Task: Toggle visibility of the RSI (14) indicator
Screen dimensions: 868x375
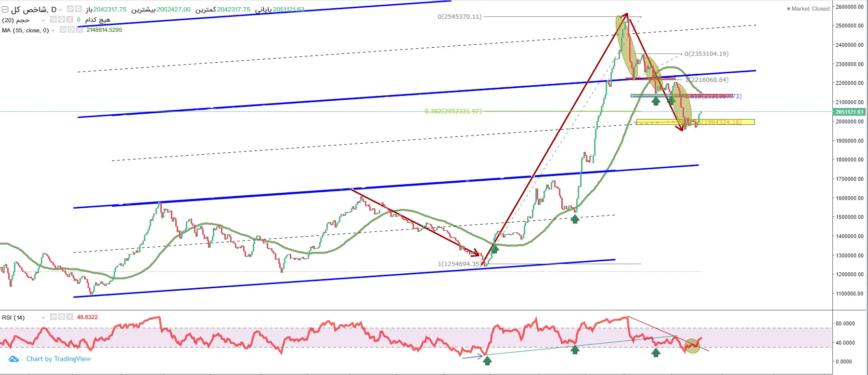Action: 53,317
